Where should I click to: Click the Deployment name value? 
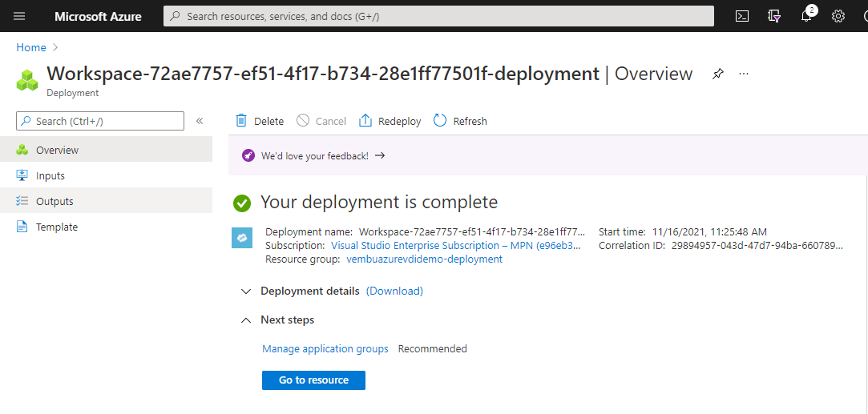471,231
